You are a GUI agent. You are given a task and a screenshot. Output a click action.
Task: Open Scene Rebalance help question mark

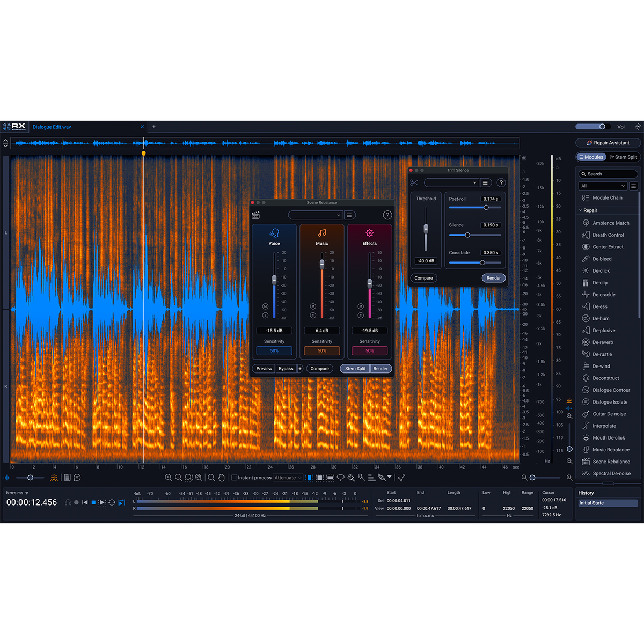tap(387, 215)
